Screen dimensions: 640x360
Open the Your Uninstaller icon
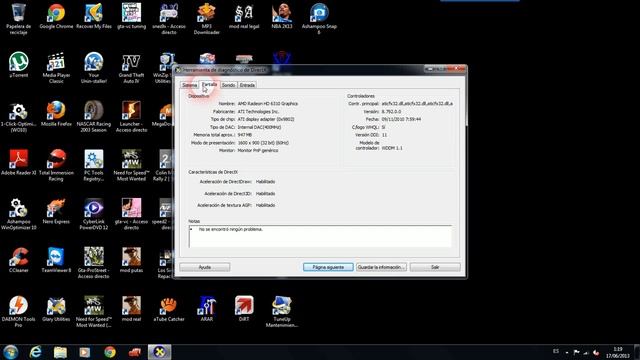pos(94,67)
